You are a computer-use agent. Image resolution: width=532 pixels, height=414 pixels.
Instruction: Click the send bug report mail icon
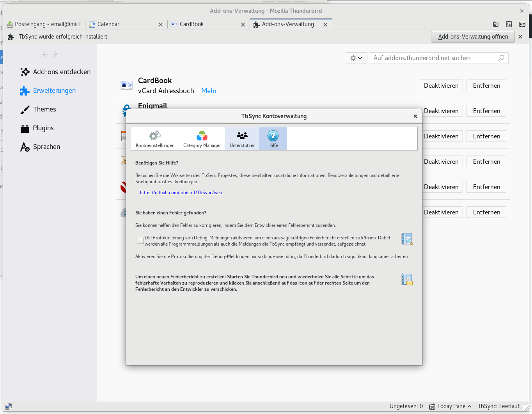(407, 280)
